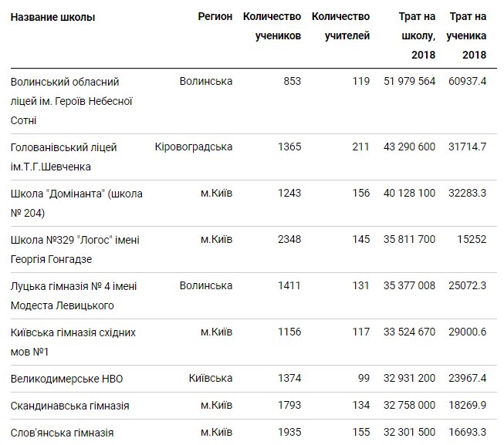Click the Школа "Домінанта" school name

pyautogui.click(x=76, y=203)
